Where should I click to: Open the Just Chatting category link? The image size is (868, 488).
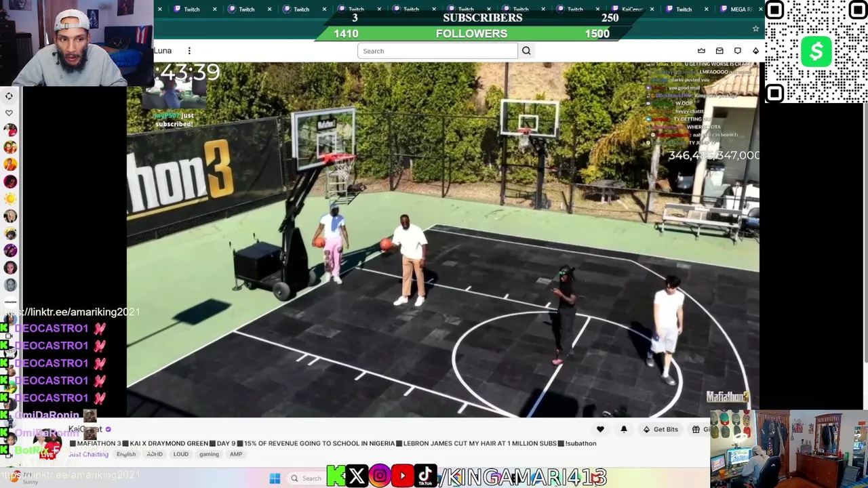88,454
